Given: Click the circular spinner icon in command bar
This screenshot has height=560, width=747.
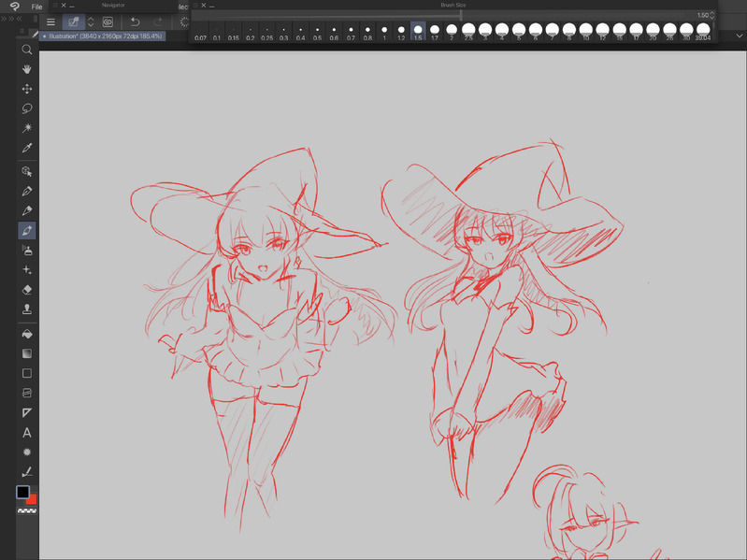Looking at the screenshot, I should (x=184, y=22).
